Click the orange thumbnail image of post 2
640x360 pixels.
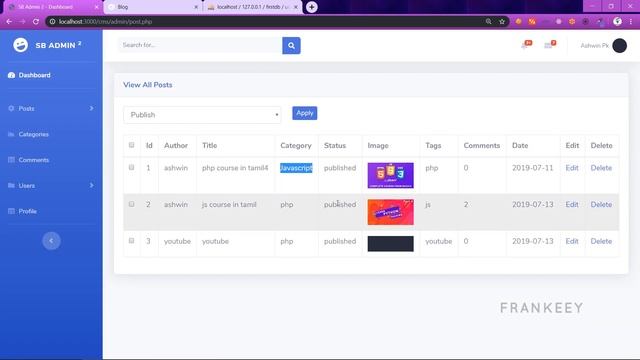(391, 212)
